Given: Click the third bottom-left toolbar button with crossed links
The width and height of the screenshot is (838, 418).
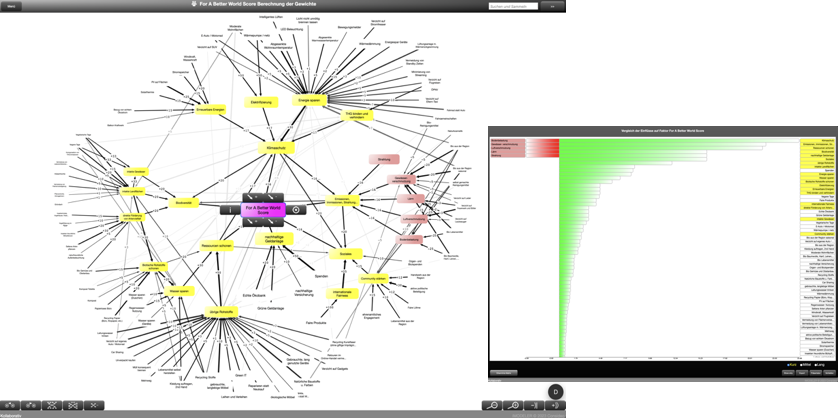Looking at the screenshot, I should click(x=52, y=405).
